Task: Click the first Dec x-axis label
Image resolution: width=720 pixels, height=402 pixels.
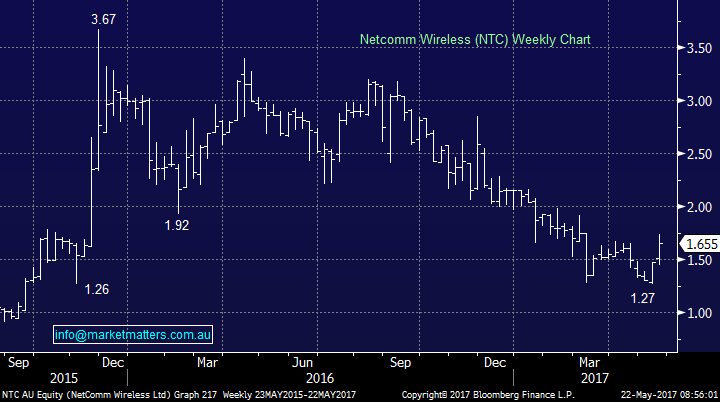Action: [x=113, y=362]
